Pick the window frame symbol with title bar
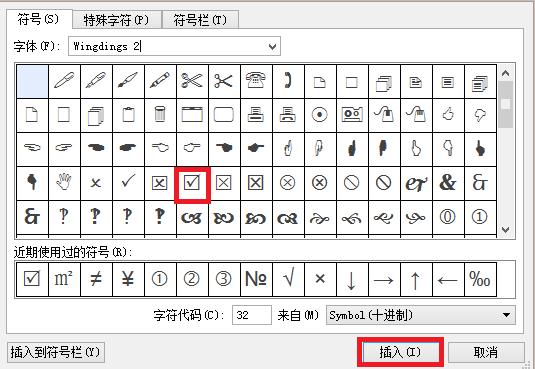Viewport: 535px width, 369px height. pos(192,115)
